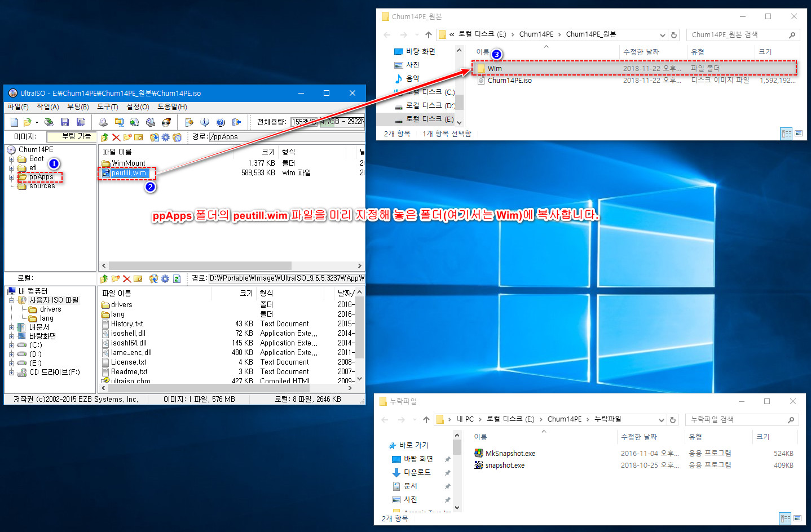
Task: Expand the 바탕화면 node in local tree
Action: [11, 336]
